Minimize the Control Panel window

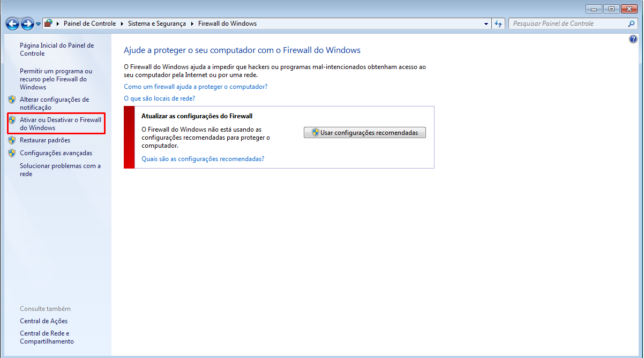(594, 9)
